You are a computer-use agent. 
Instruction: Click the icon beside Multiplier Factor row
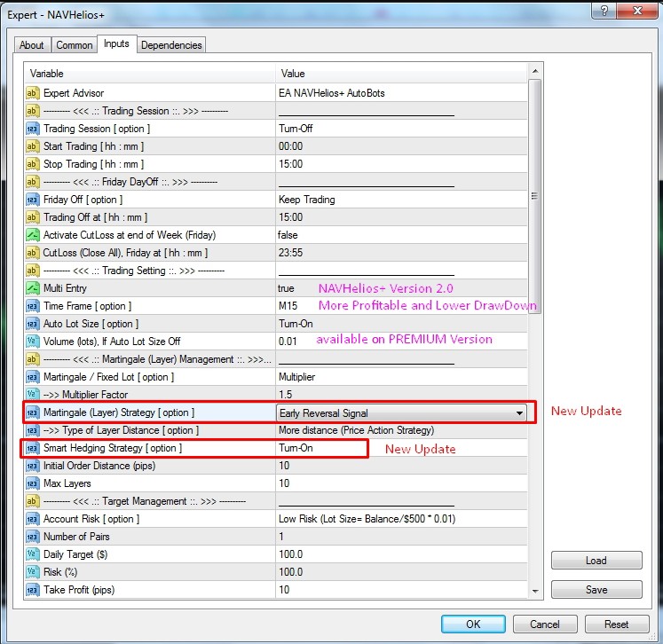[x=33, y=395]
